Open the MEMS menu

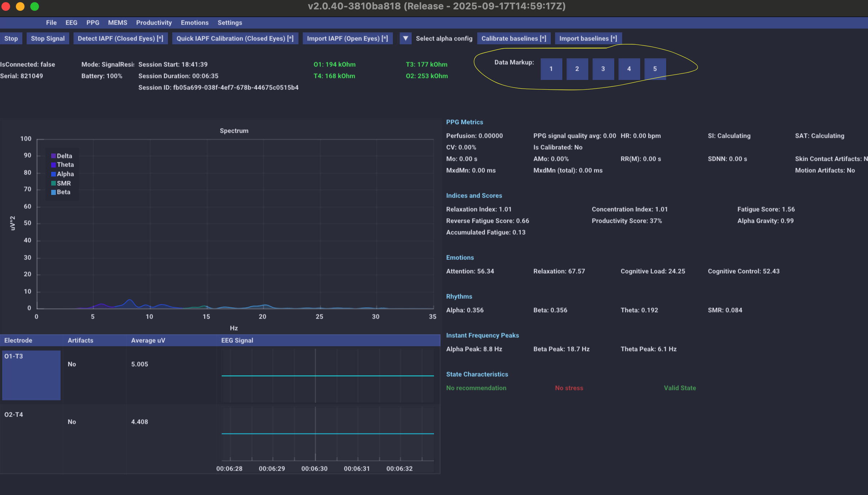pyautogui.click(x=118, y=23)
